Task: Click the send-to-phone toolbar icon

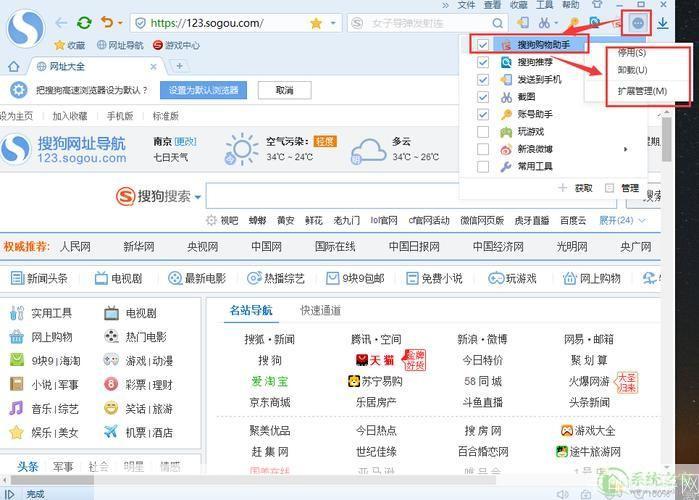Action: tap(522, 22)
